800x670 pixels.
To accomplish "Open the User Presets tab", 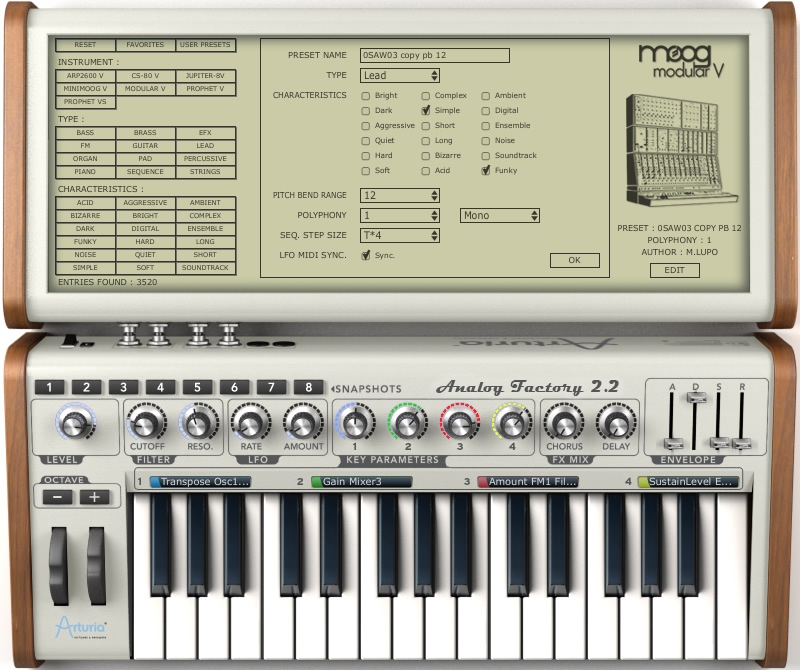I will click(205, 45).
